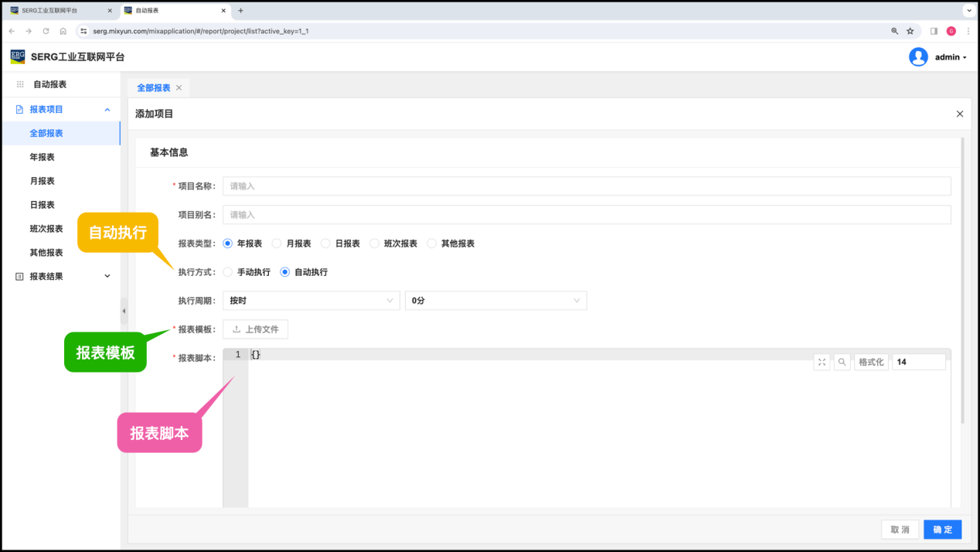Close the 添加项目 dialog with X icon
980x552 pixels.
coord(960,114)
